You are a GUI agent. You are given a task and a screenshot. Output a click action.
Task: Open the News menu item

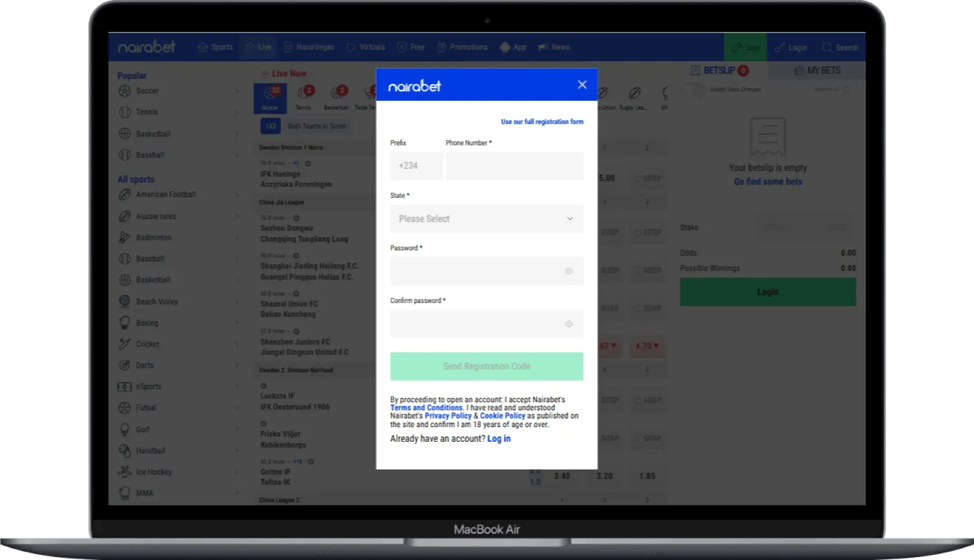[x=554, y=47]
